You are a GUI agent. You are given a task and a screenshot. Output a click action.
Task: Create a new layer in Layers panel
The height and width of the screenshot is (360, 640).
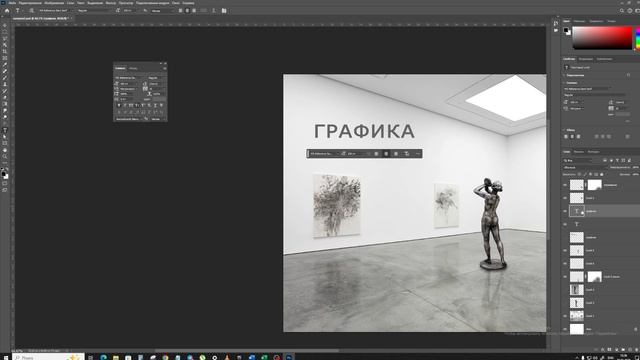(630, 350)
